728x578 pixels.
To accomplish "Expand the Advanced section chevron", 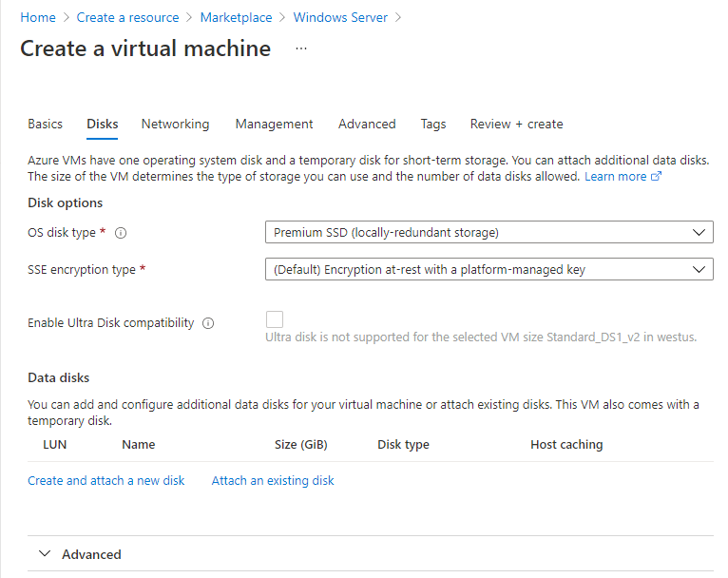I will click(x=45, y=554).
